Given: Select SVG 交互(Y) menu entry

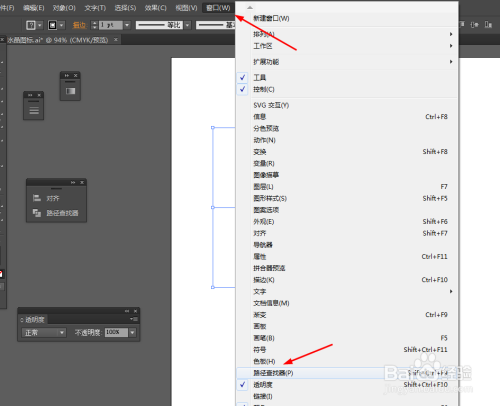Looking at the screenshot, I should (347, 105).
